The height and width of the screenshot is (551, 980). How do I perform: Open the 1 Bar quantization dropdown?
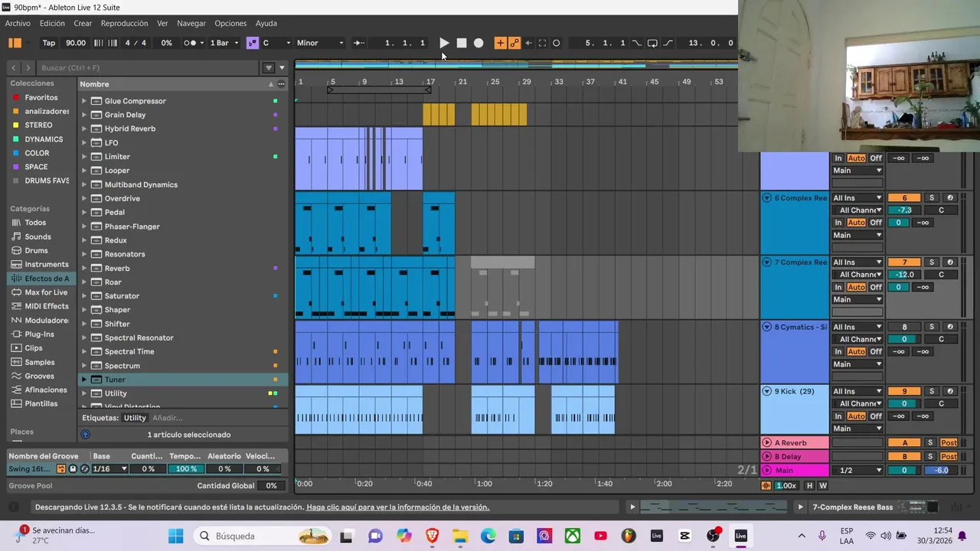tap(224, 43)
